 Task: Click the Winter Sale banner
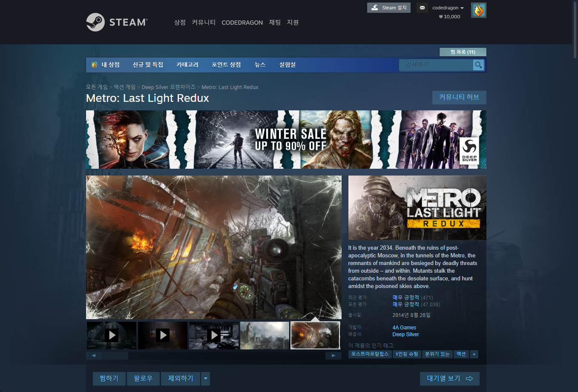coord(286,140)
